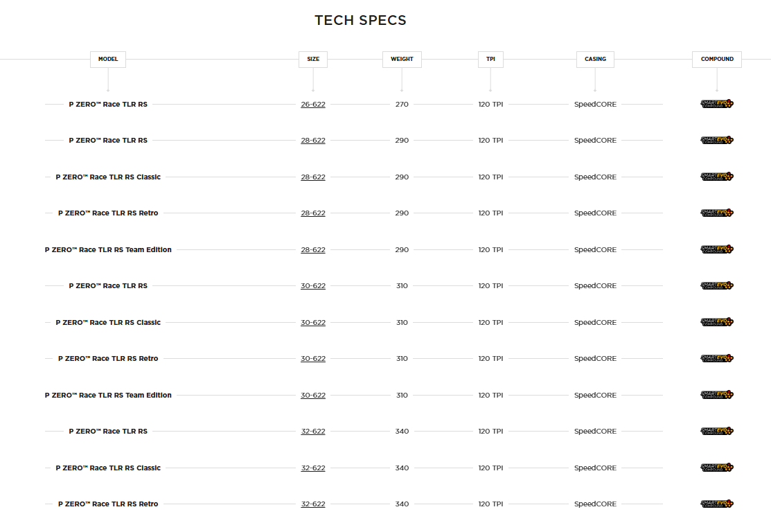
Task: Open the 32-622 size link for RS Retro
Action: point(312,504)
